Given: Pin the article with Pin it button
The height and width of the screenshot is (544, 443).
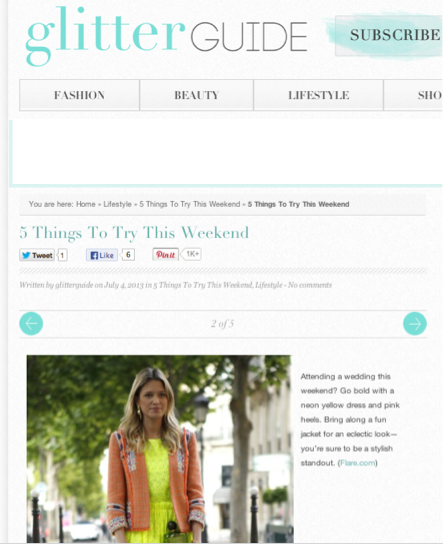Looking at the screenshot, I should click(165, 255).
